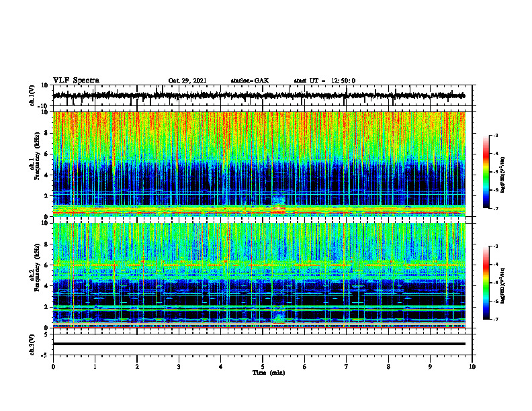The height and width of the screenshot is (411, 532).
Task: Click the ch.3 flat black trace line
Action: point(259,344)
